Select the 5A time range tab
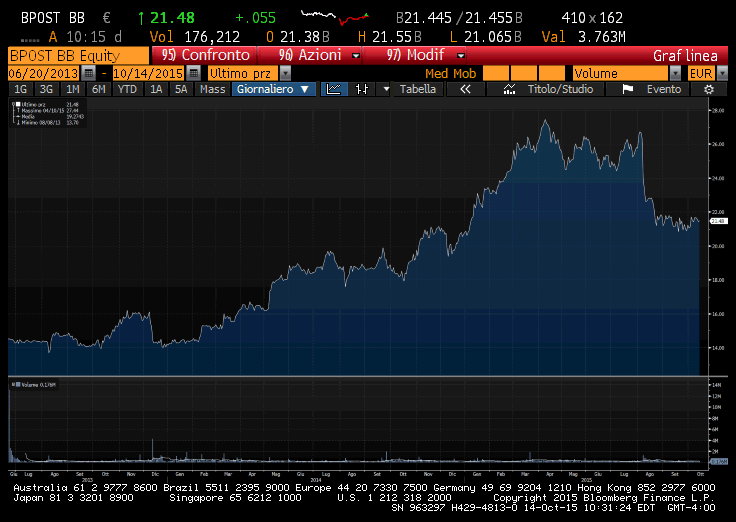 181,89
